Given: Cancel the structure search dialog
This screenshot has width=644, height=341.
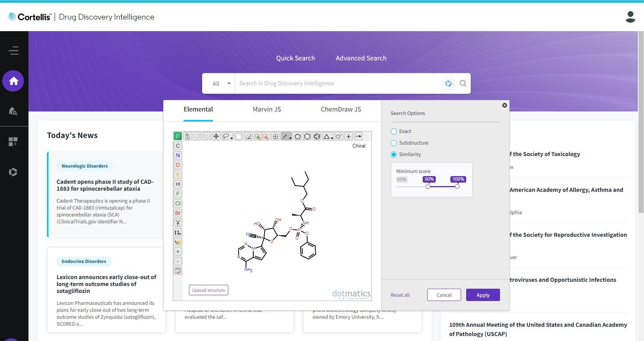Looking at the screenshot, I should point(444,295).
